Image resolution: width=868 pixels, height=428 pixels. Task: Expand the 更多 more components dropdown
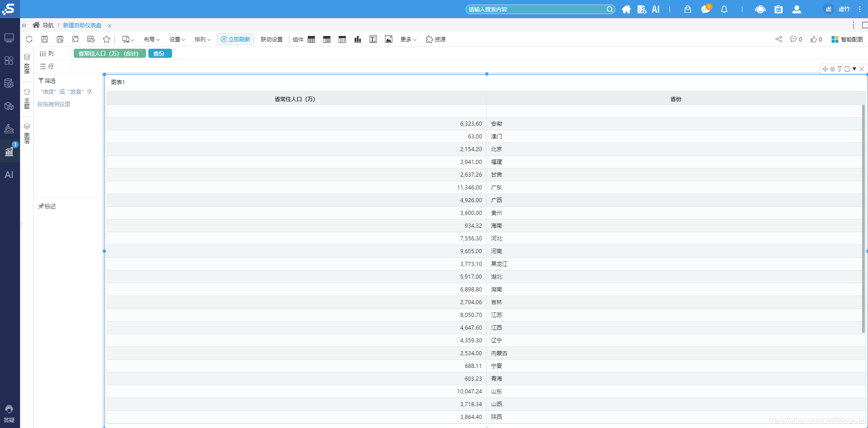click(408, 40)
